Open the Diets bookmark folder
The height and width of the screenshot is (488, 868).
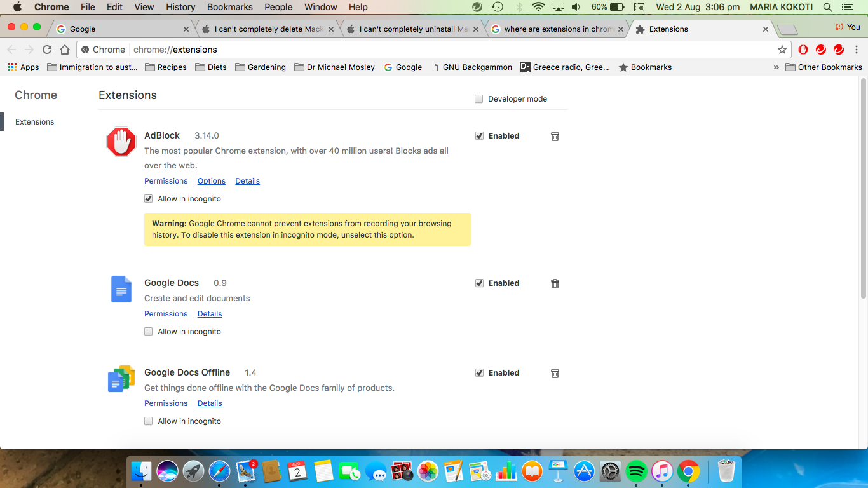[x=211, y=67]
